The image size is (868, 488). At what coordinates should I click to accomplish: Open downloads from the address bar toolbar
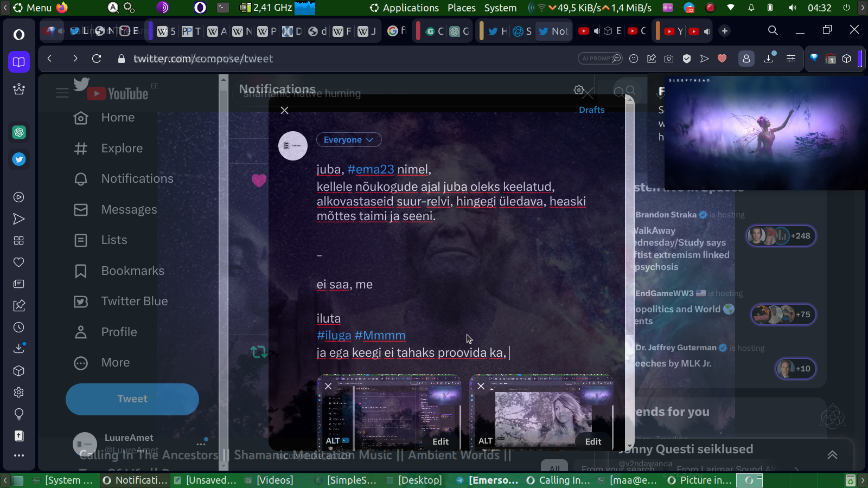[769, 59]
